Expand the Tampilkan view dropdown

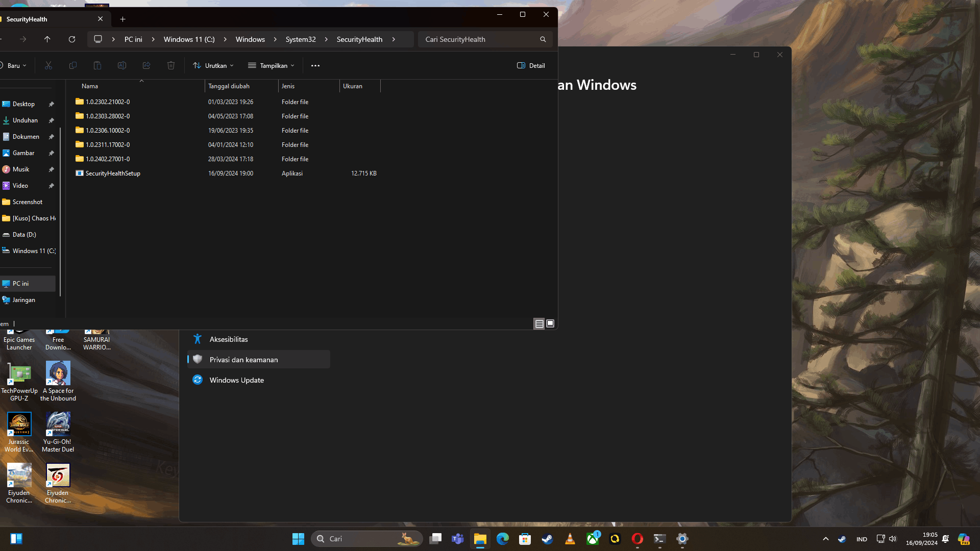(x=271, y=65)
